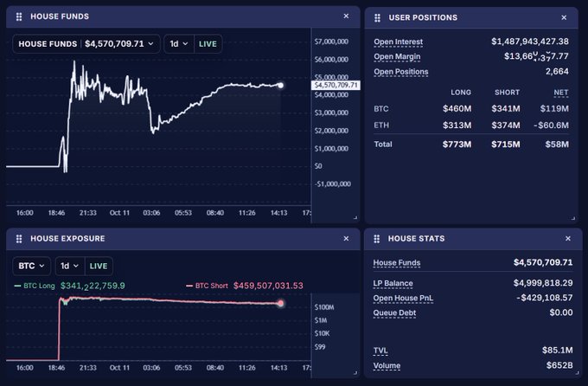Click the resize corner of User Positions panel
Viewport: 588px width, 386px height.
[573, 218]
